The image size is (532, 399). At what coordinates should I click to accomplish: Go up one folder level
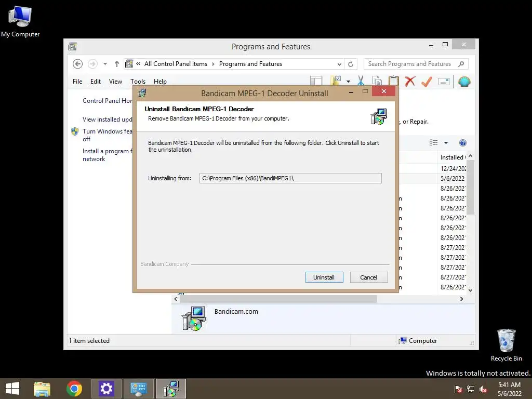[x=117, y=64]
